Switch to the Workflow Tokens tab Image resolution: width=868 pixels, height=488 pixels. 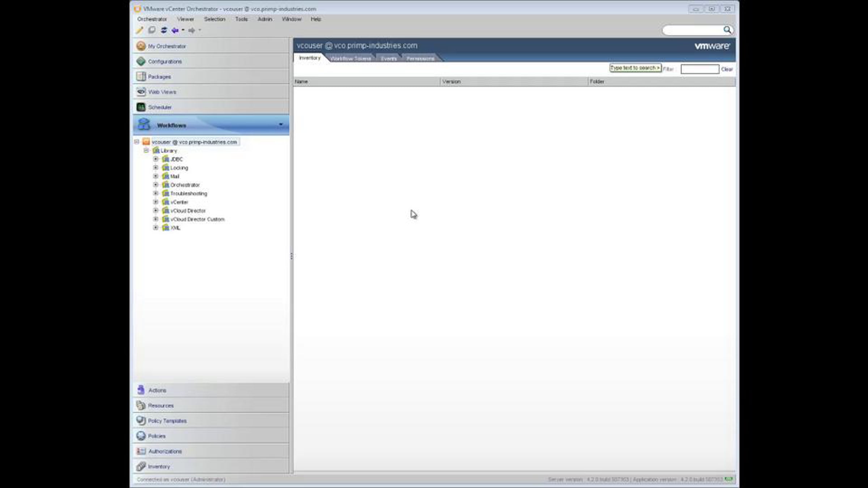pyautogui.click(x=350, y=59)
